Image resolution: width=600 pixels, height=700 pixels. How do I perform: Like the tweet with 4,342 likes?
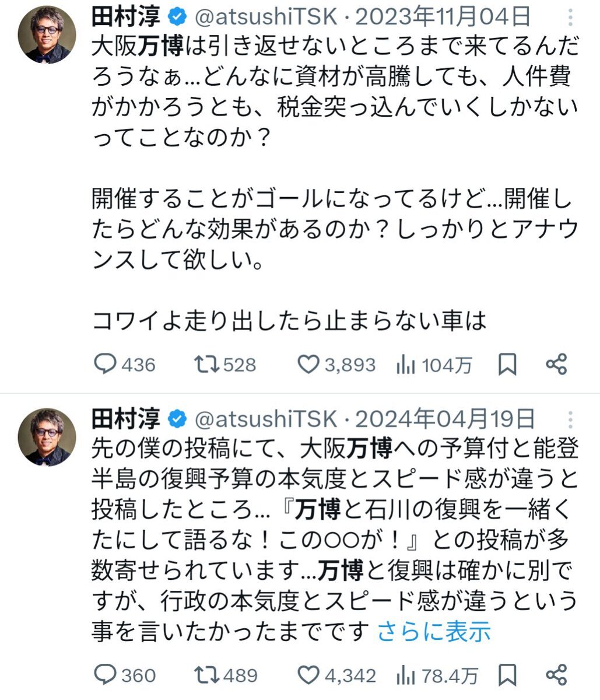pyautogui.click(x=308, y=675)
